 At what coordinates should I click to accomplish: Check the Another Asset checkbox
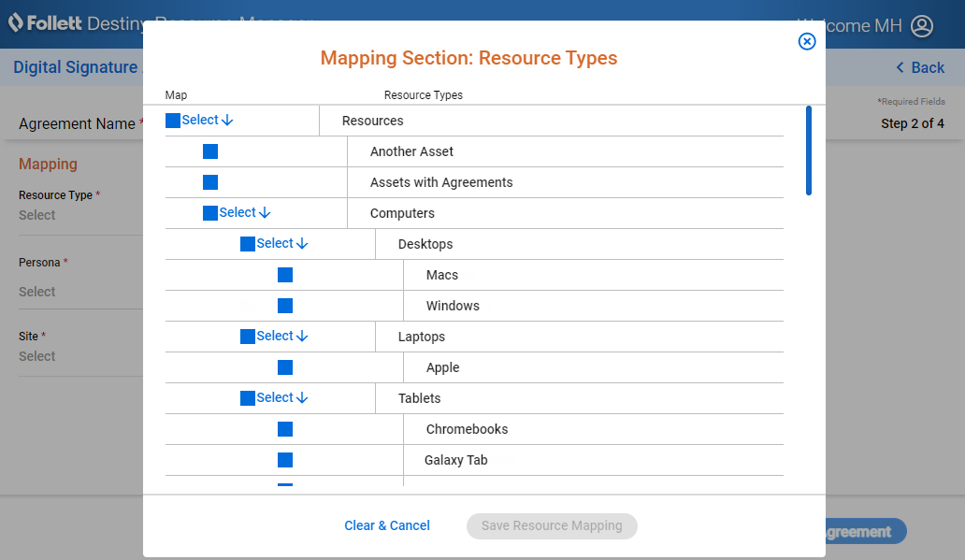(x=210, y=151)
